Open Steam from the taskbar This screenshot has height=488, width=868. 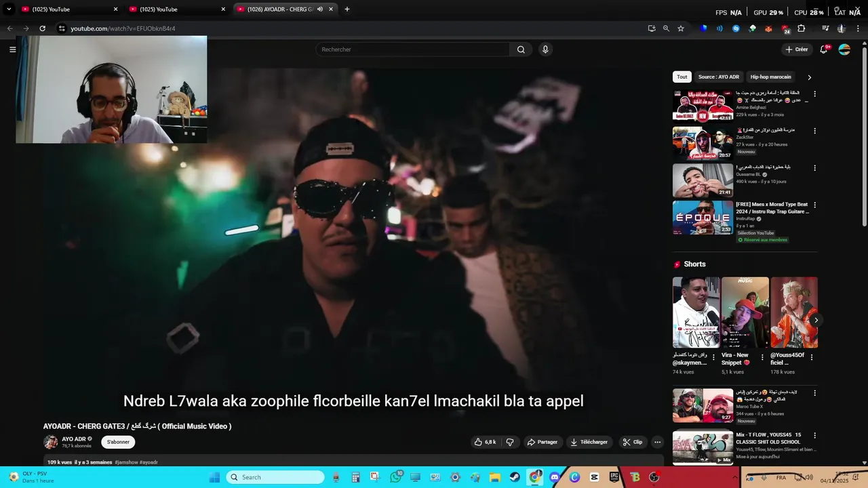click(x=515, y=477)
